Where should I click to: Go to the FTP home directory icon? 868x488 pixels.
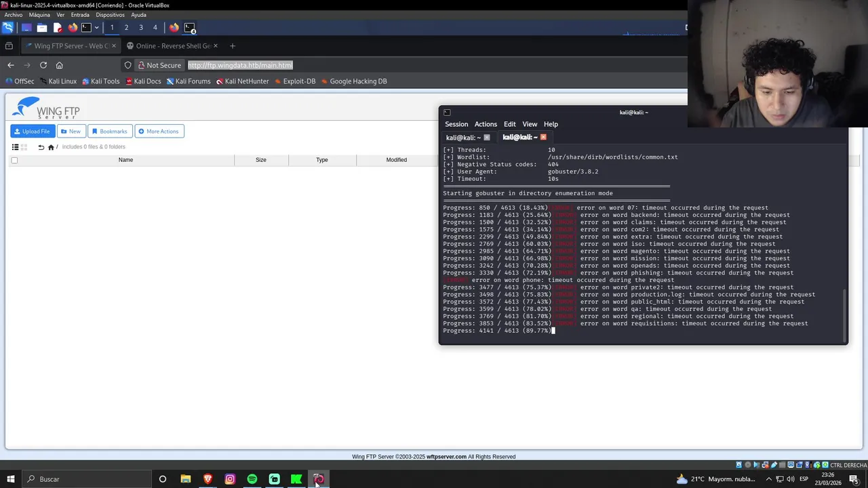[51, 147]
